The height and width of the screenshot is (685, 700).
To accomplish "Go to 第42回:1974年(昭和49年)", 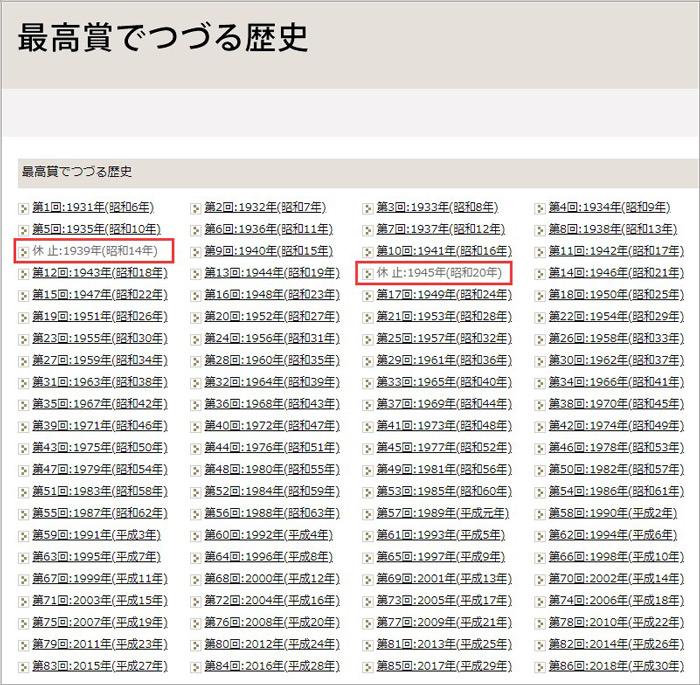I will (x=617, y=426).
